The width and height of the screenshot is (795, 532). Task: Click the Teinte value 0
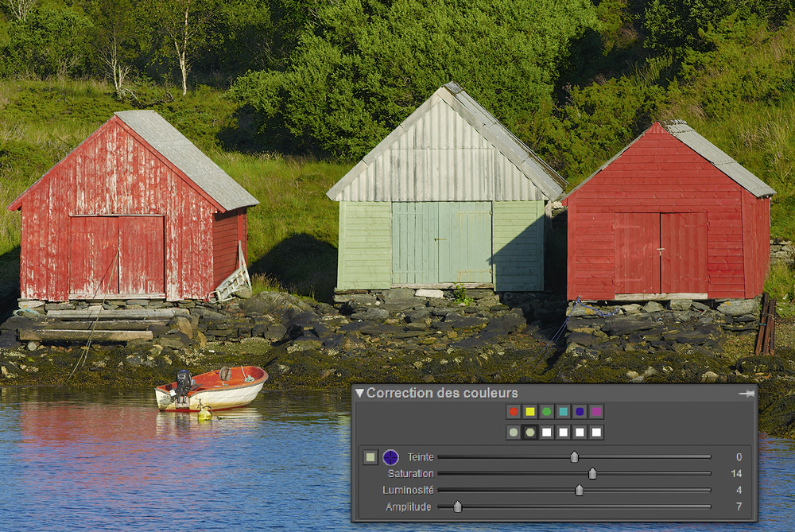[x=739, y=457]
